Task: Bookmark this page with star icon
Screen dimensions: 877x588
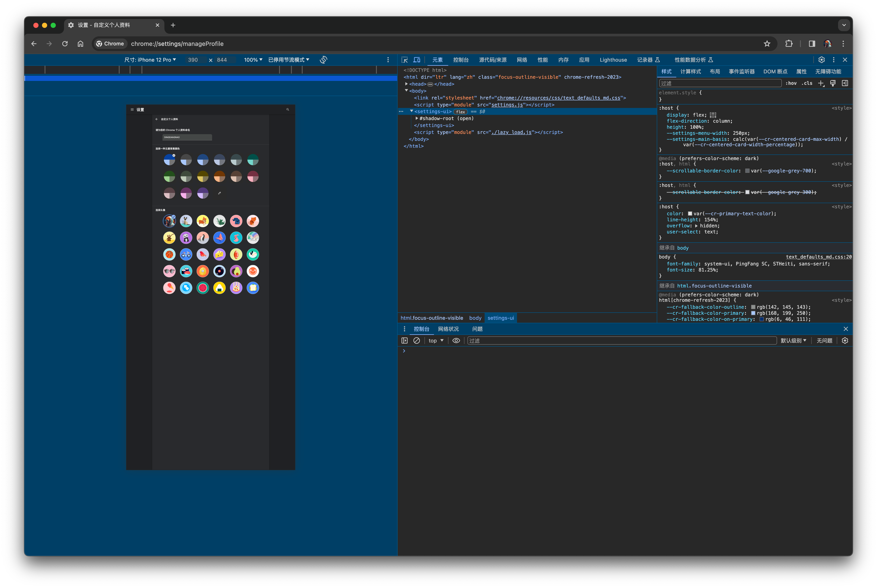Action: coord(767,44)
